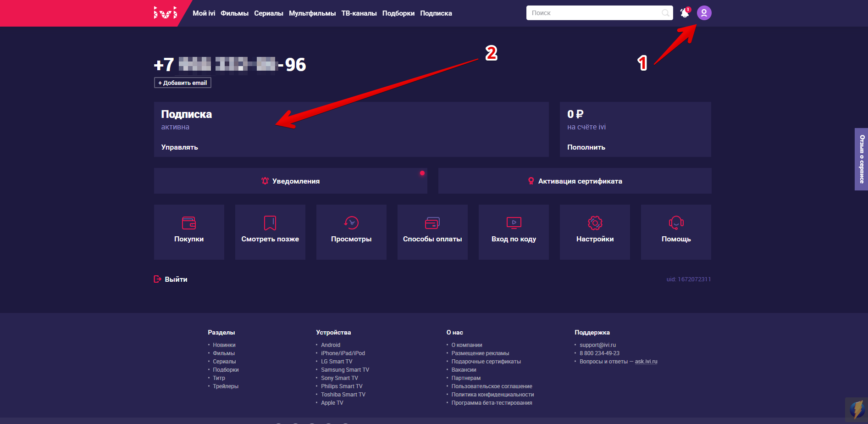The image size is (868, 424).
Task: Open the notifications bell icon in header
Action: tap(685, 13)
